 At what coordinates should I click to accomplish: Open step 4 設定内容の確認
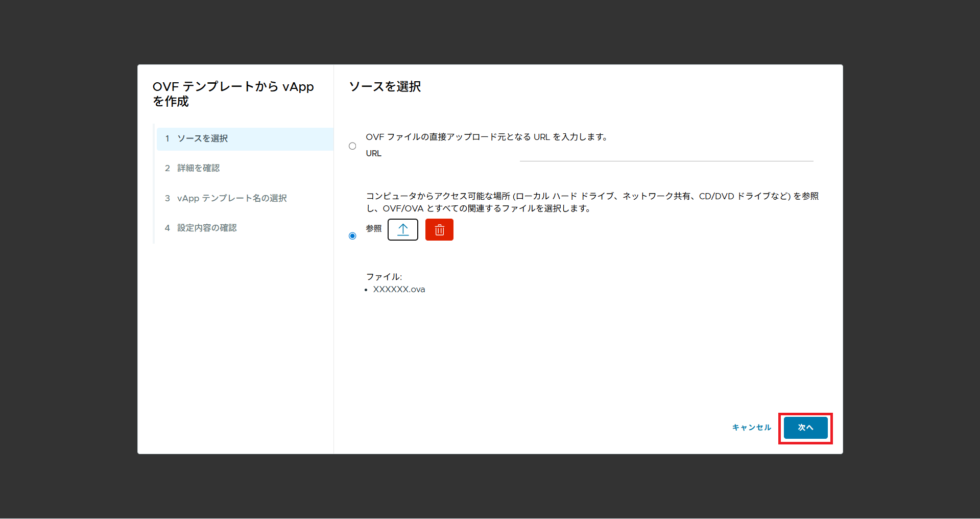206,228
